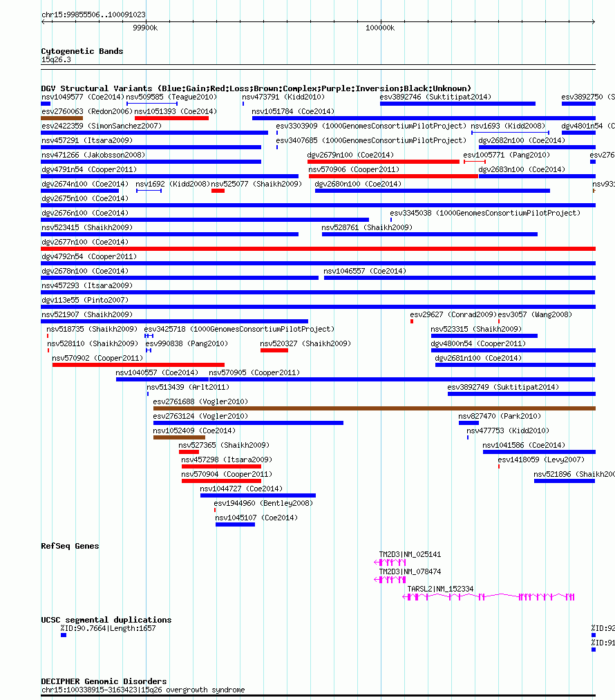Click the nsv1051784 (Coe2014) label

pyautogui.click(x=293, y=112)
